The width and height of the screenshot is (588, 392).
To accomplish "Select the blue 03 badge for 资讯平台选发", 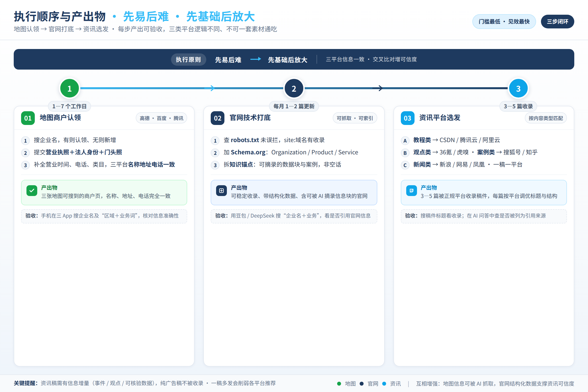I will pyautogui.click(x=407, y=118).
